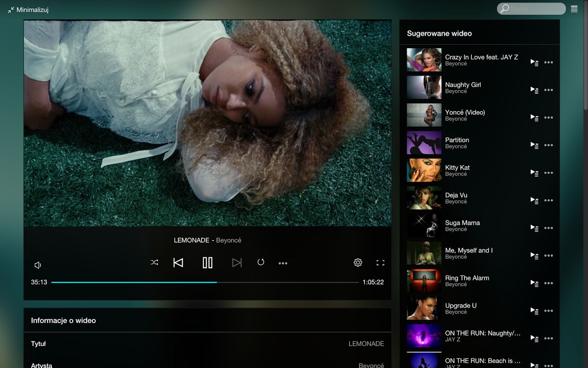Add Partition to the queue

[x=535, y=145]
